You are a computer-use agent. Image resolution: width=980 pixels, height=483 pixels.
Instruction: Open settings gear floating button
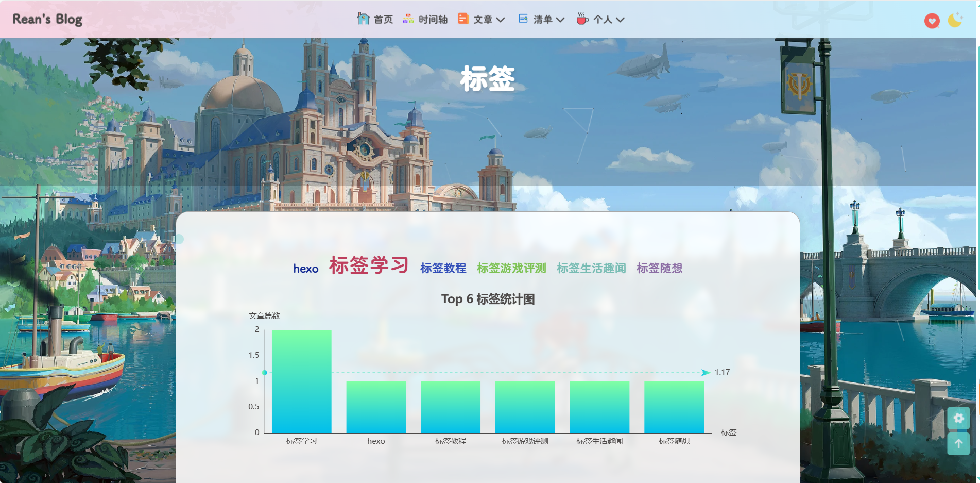coord(958,418)
